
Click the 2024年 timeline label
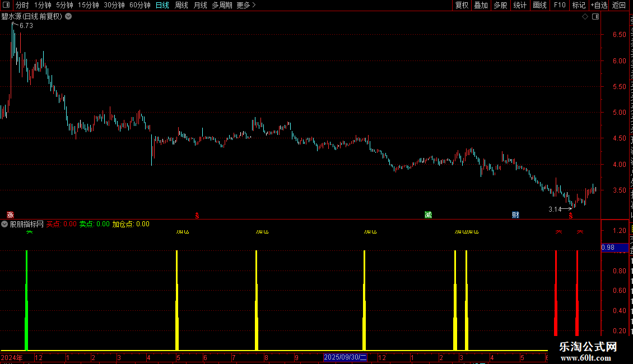(x=12, y=357)
